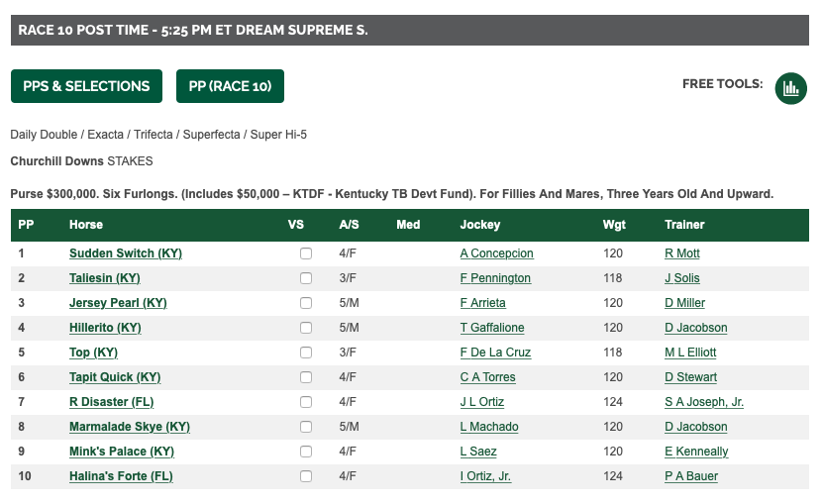
Task: Click the PPS & Selections button
Action: click(x=86, y=86)
